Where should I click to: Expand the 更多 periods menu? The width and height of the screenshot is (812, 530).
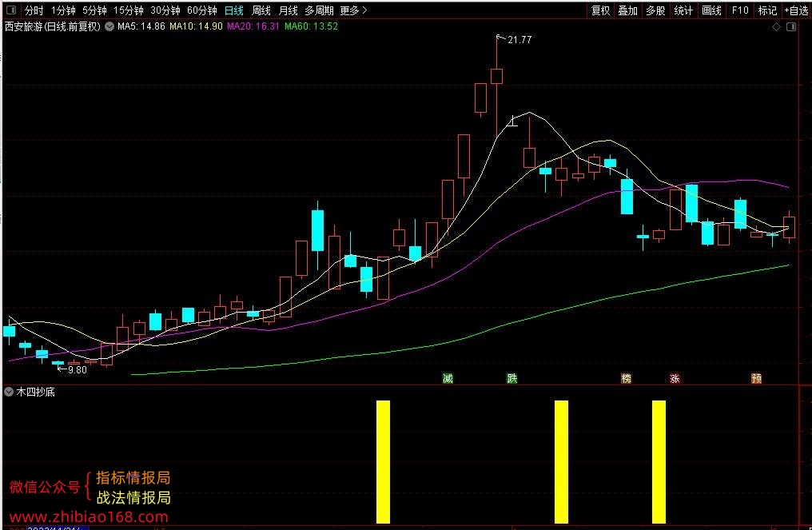(x=354, y=10)
